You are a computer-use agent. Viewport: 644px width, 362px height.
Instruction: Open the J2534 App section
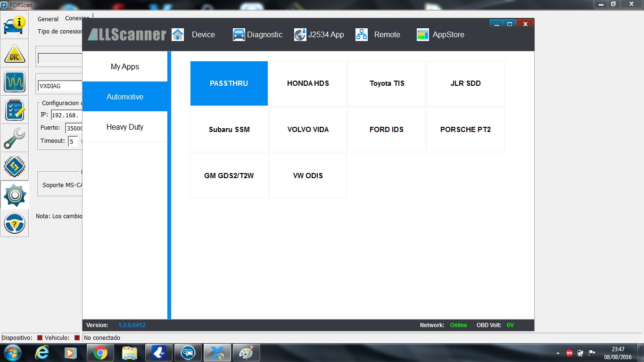point(319,35)
